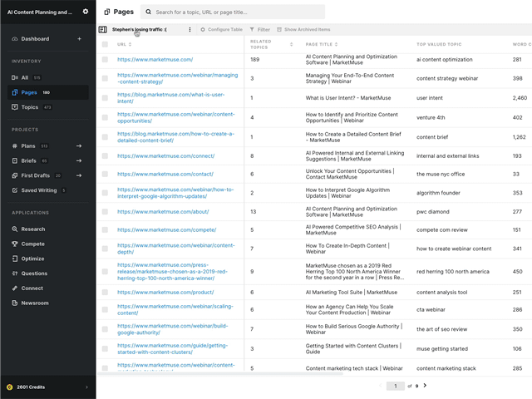The width and height of the screenshot is (532, 399).
Task: Click the Connect link icon
Action: click(x=15, y=288)
